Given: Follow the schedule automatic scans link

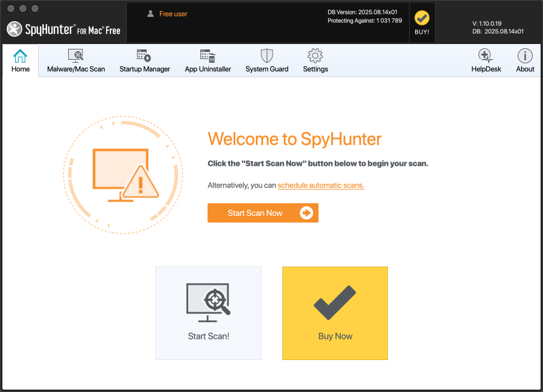Looking at the screenshot, I should pyautogui.click(x=320, y=185).
